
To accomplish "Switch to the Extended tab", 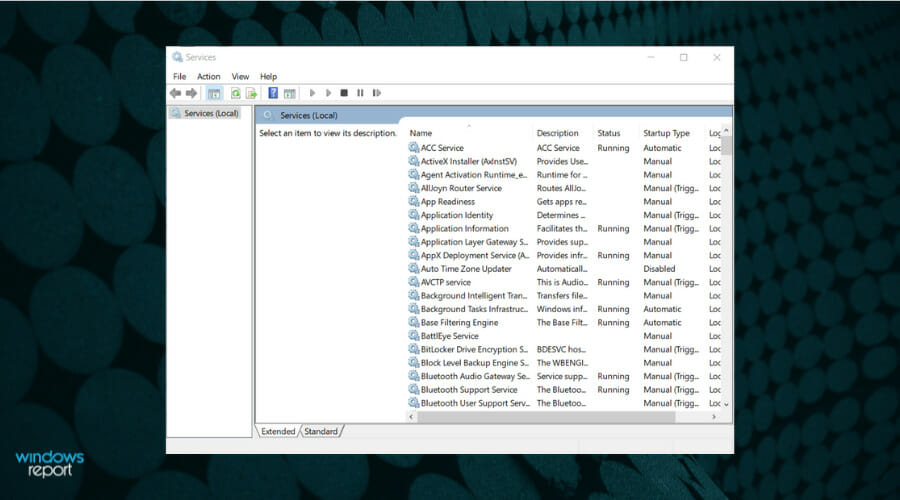I will (x=278, y=431).
